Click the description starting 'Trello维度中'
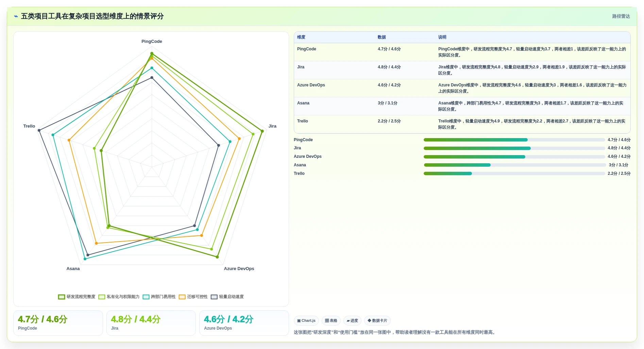The image size is (644, 349). pyautogui.click(x=532, y=124)
